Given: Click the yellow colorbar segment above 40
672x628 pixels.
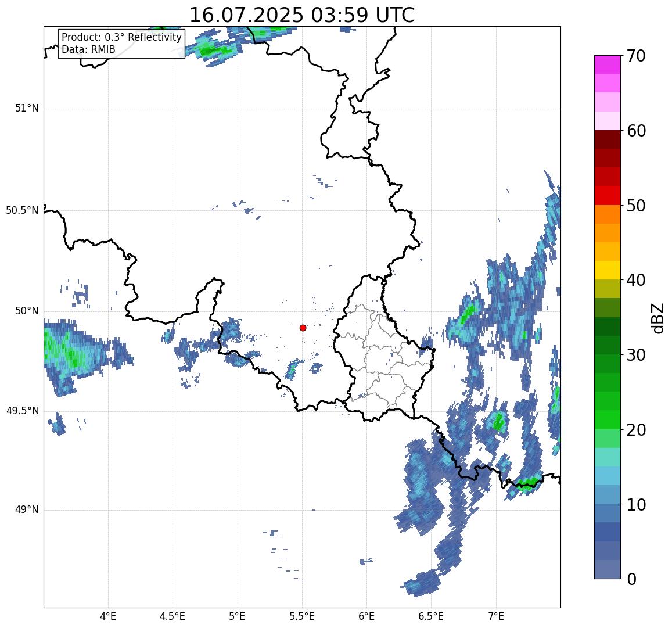Looking at the screenshot, I should pos(608,271).
